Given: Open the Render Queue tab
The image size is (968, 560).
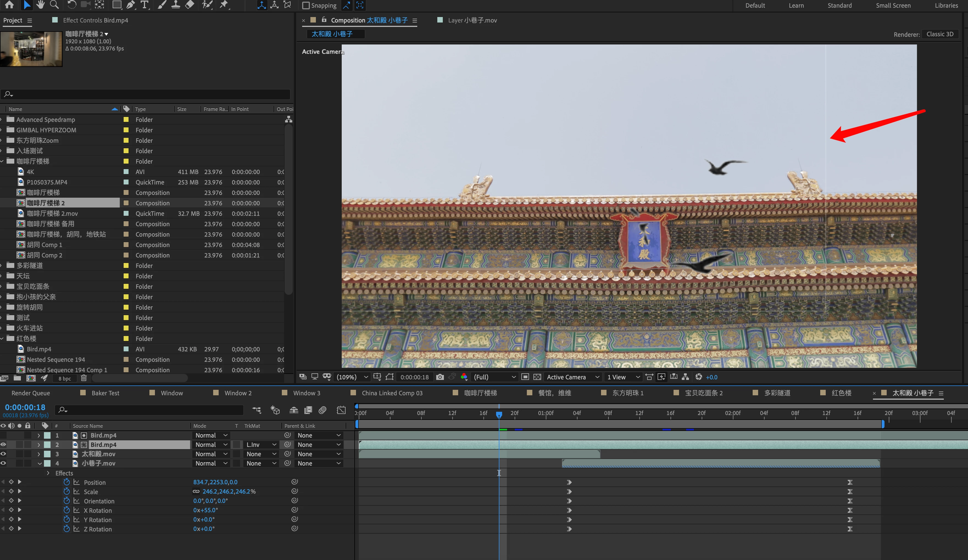Looking at the screenshot, I should 31,393.
